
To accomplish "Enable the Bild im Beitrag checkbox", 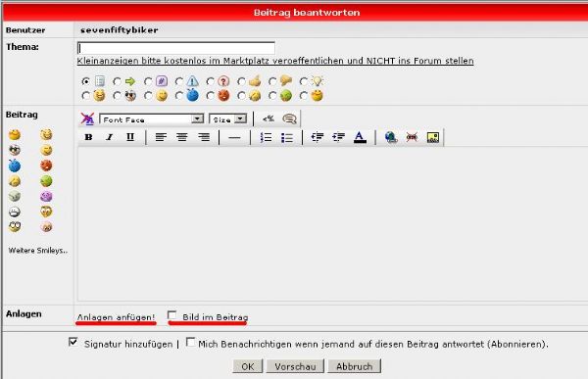I will 172,315.
